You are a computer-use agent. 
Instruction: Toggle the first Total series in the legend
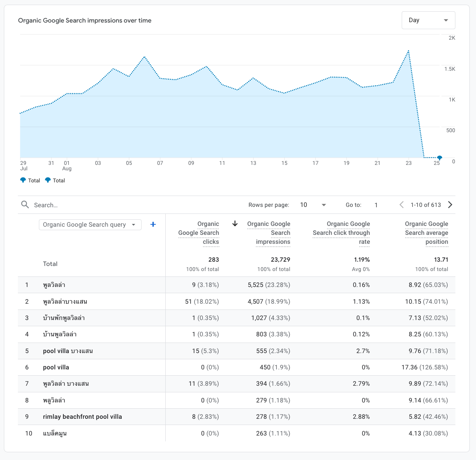[30, 180]
